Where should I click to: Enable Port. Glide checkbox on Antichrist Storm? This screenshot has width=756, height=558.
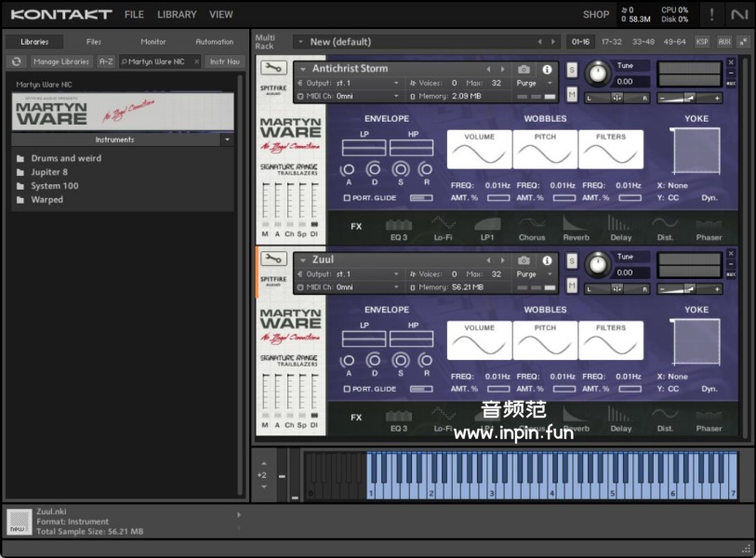tap(347, 198)
